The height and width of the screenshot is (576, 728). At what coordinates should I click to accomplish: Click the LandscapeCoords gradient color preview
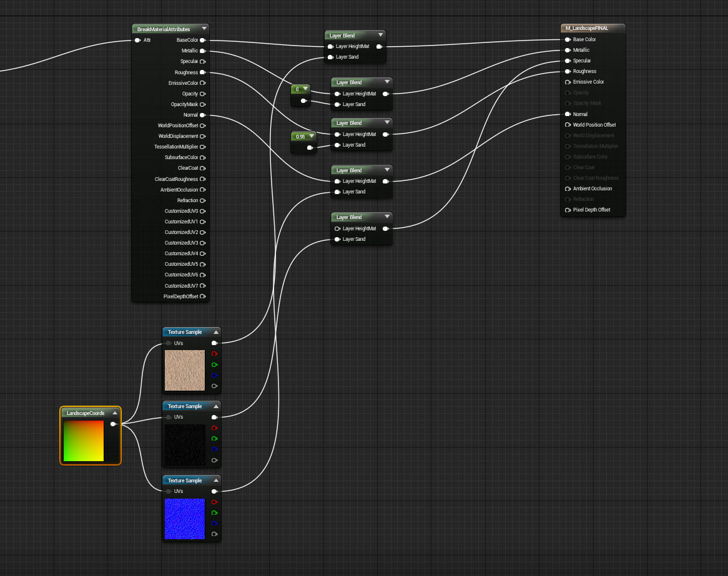coord(84,441)
